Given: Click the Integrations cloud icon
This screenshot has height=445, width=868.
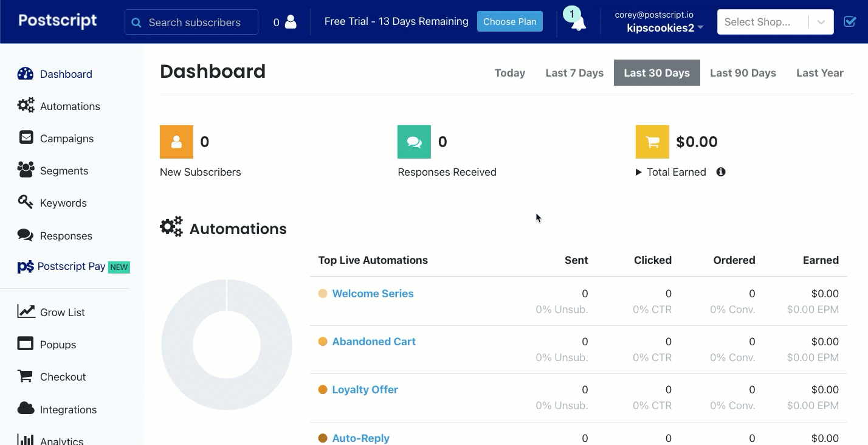Looking at the screenshot, I should coord(26,408).
